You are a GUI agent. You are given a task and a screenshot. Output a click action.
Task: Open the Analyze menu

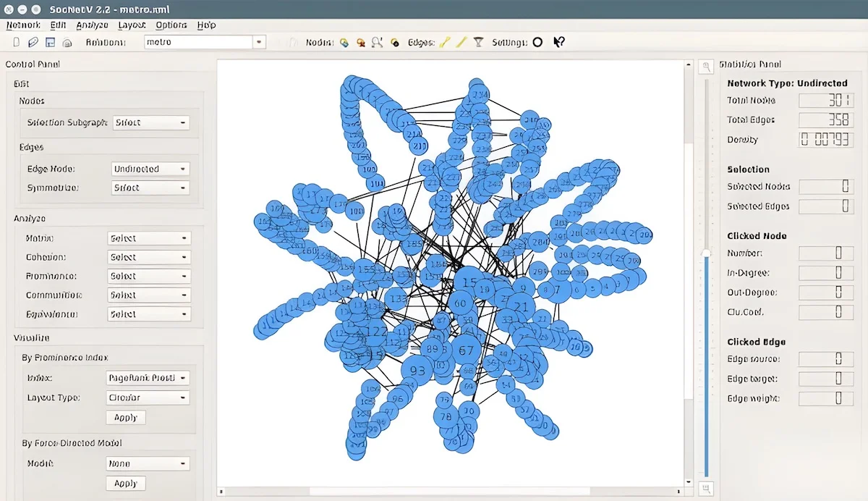tap(92, 25)
